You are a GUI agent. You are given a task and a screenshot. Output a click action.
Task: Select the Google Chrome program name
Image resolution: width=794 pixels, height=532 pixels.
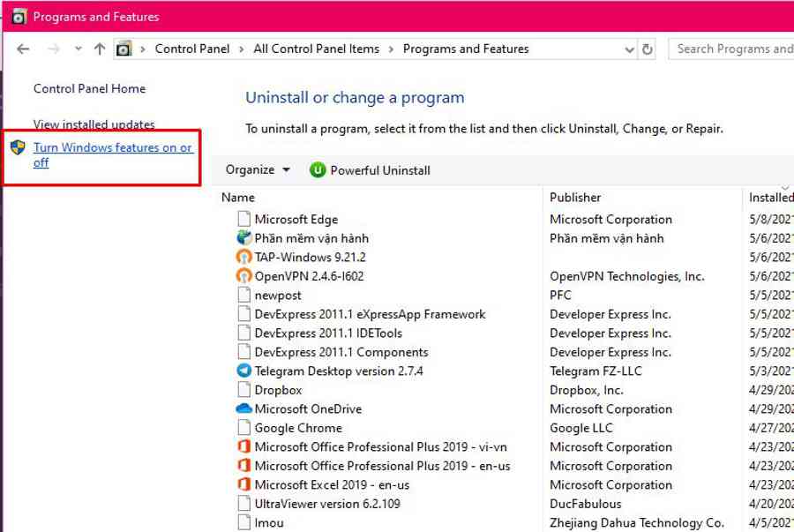coord(298,428)
